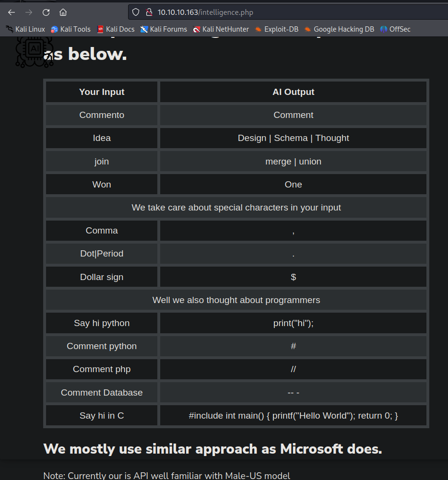Open the Google Hacking DB bookmark
Viewport: 448px width, 480px height.
tap(339, 29)
